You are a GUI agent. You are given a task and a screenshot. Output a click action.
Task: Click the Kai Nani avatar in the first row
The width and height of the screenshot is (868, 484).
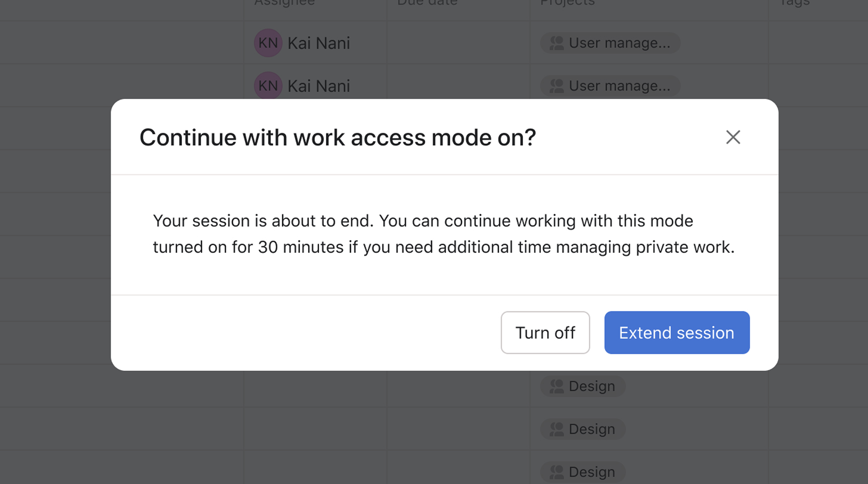268,43
